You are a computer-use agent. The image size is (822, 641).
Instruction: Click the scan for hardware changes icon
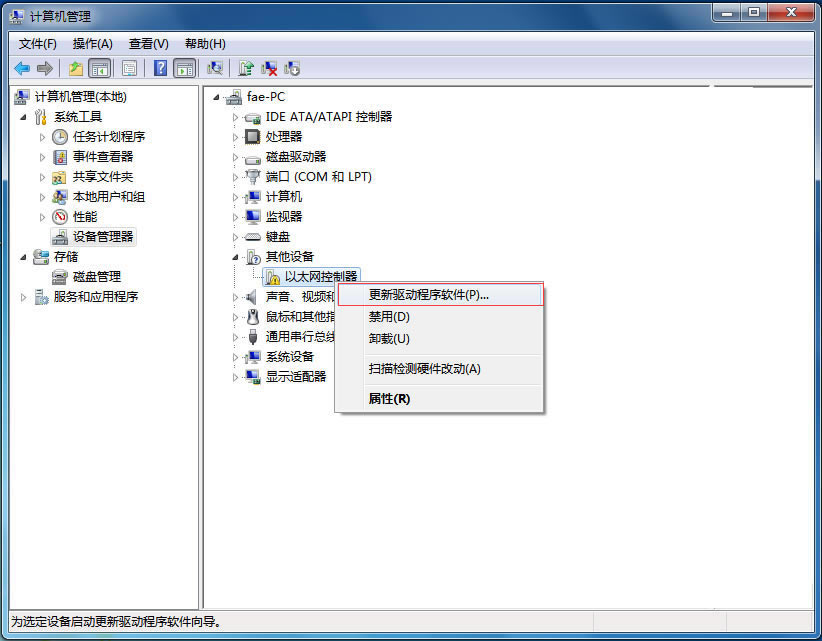pos(214,68)
